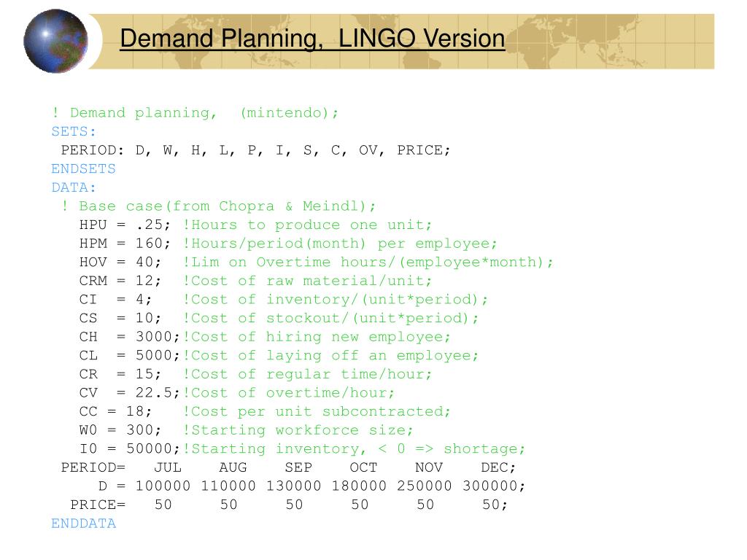Click the 'AUG' period column header
Screen dimensions: 747x560
(x=233, y=467)
